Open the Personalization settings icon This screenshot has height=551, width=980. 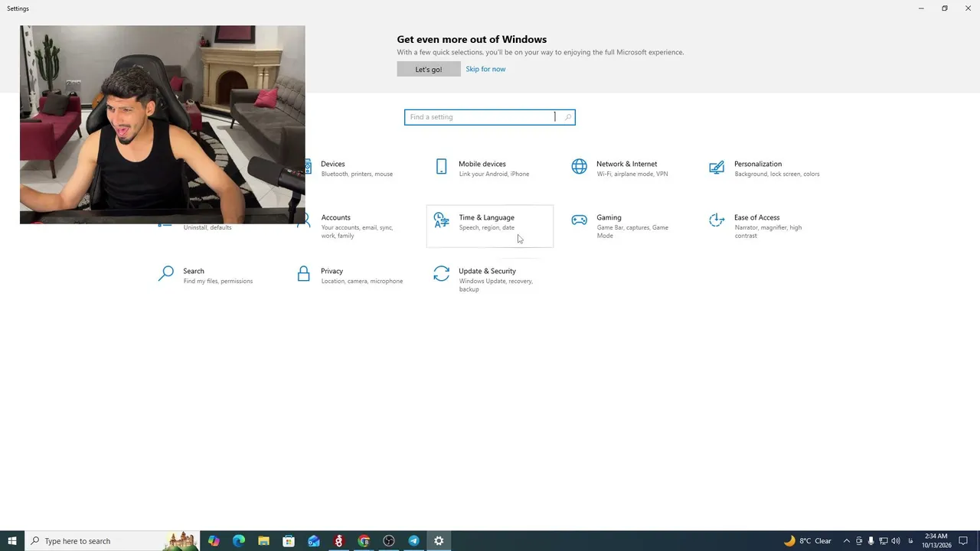[717, 167]
